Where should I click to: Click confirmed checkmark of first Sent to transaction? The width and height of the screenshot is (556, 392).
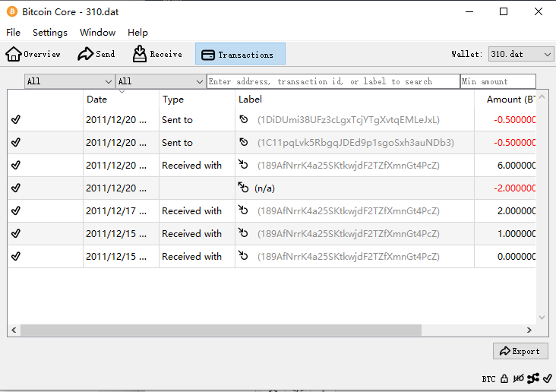click(x=16, y=120)
